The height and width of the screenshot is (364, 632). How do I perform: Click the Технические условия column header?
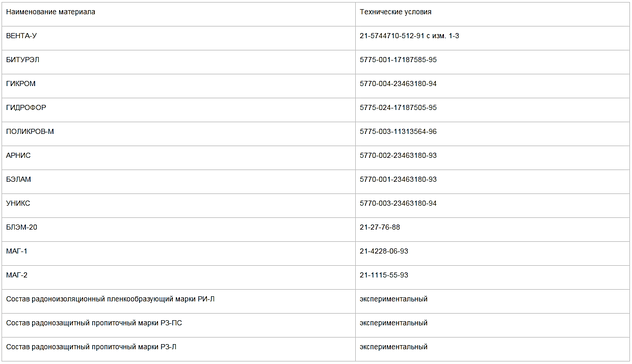[x=396, y=12]
